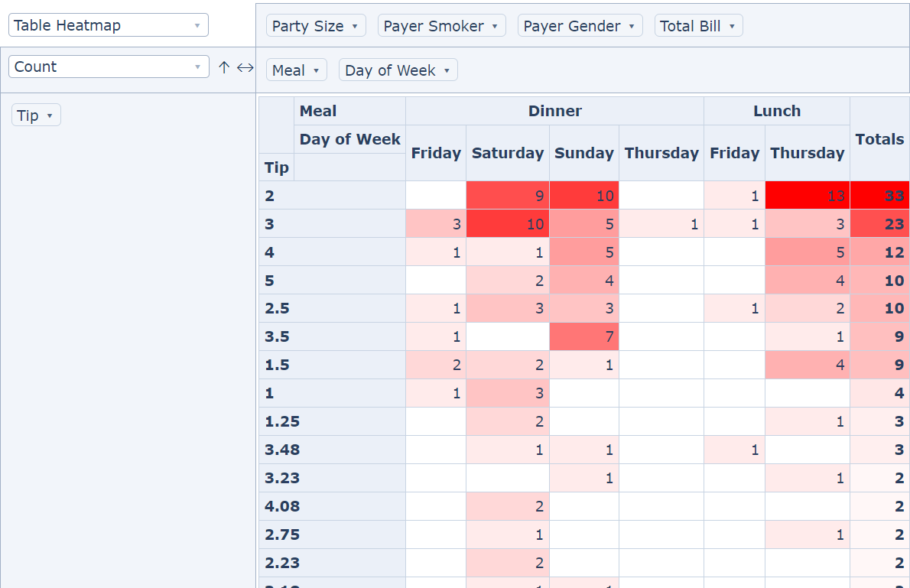
Task: Click the Totals column header
Action: [x=879, y=139]
